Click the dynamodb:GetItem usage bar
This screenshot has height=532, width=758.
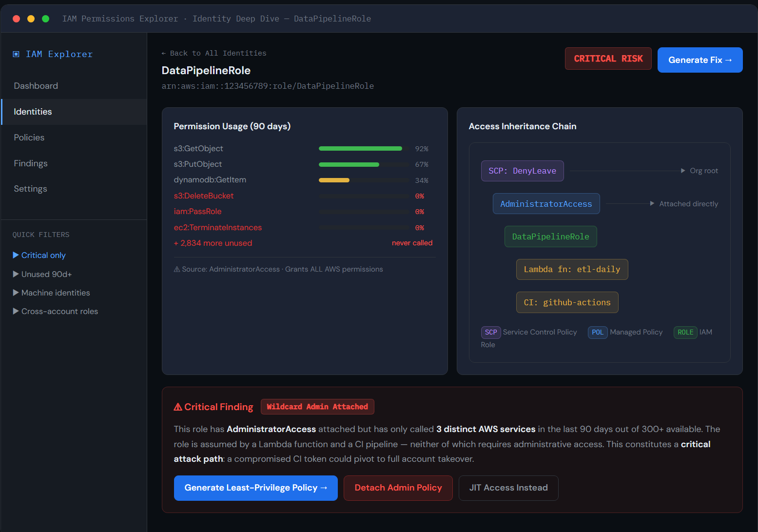click(364, 180)
